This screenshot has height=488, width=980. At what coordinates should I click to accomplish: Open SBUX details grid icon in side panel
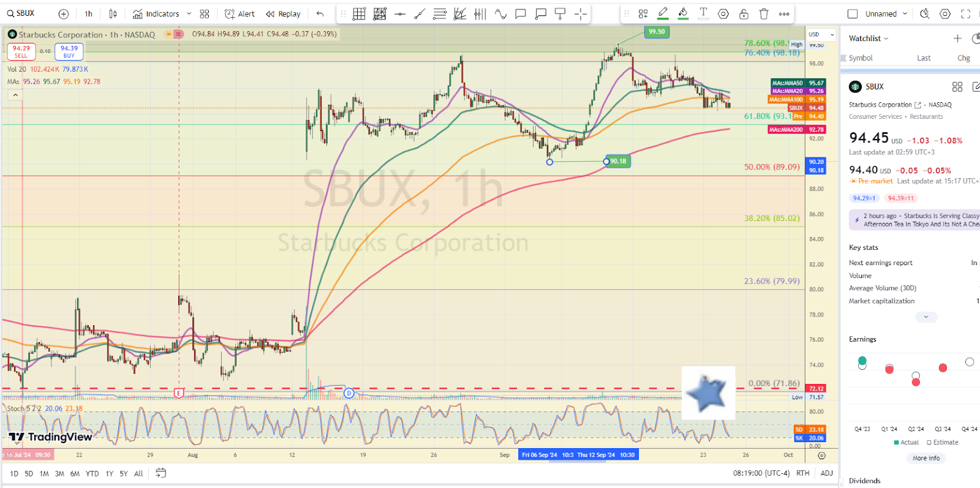957,87
